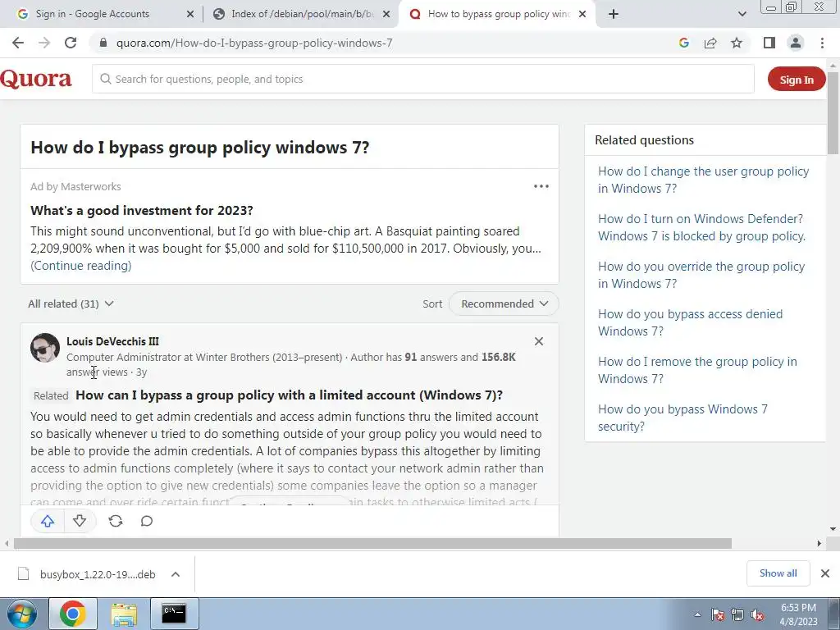Close the Google Accounts tab
Viewport: 840px width, 630px height.
point(190,15)
